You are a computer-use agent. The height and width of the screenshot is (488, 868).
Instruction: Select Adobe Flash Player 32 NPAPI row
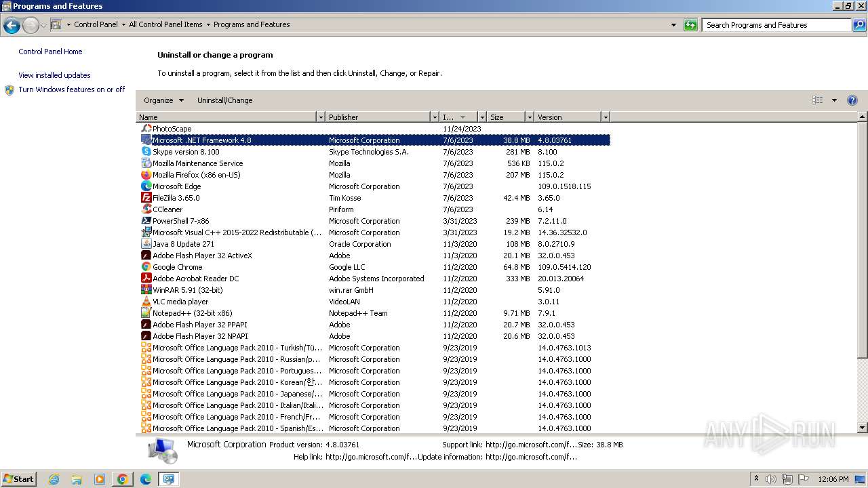click(x=374, y=336)
